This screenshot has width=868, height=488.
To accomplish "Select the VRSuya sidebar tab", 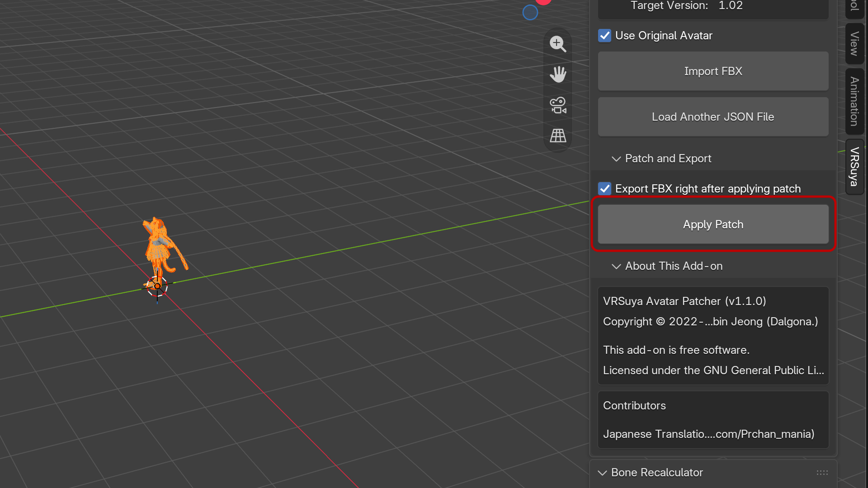I will pos(854,167).
